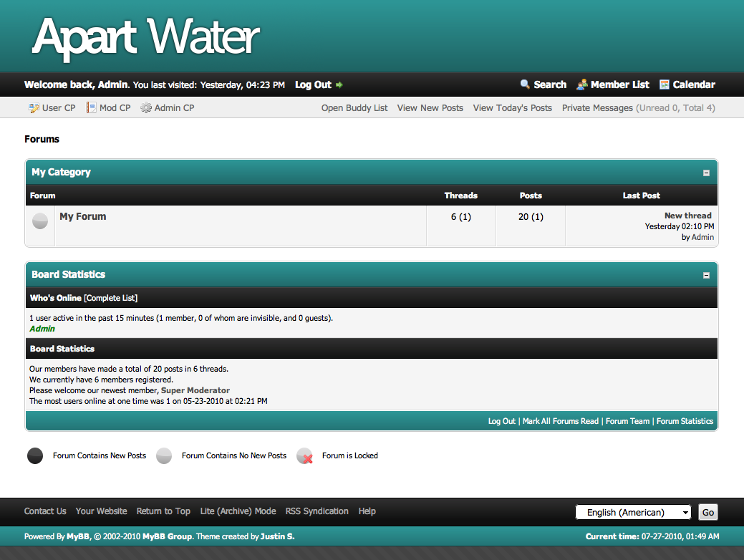Click the green Log Out arrow icon
Screen dimensions: 744x560
click(x=339, y=85)
